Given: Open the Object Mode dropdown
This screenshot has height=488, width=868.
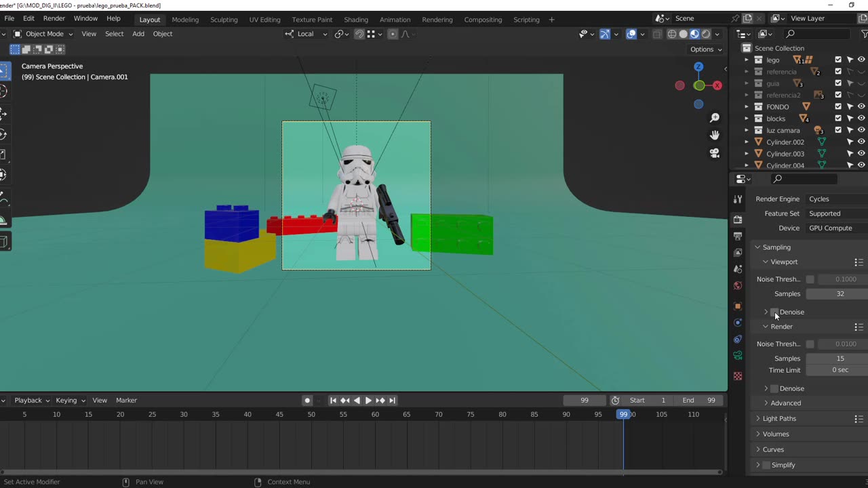Looking at the screenshot, I should tap(43, 34).
